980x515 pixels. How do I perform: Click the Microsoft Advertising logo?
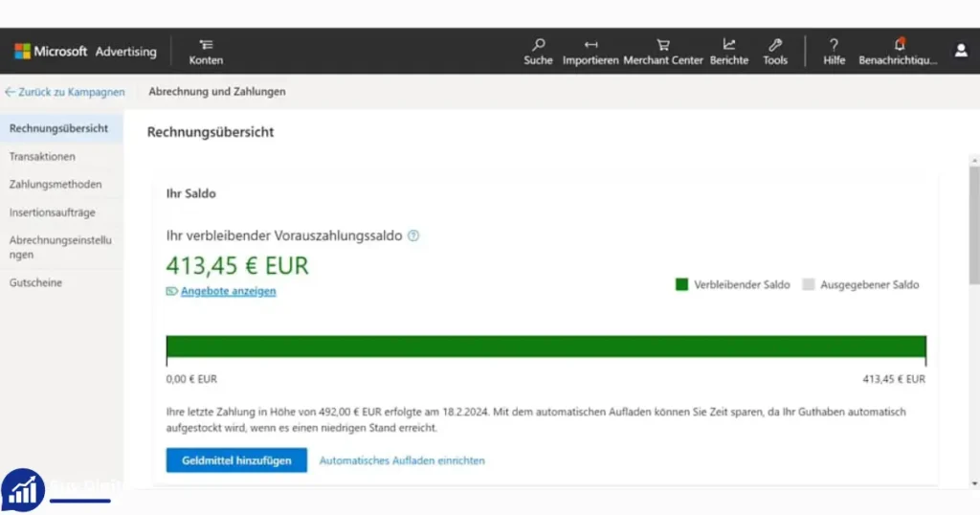coord(85,52)
